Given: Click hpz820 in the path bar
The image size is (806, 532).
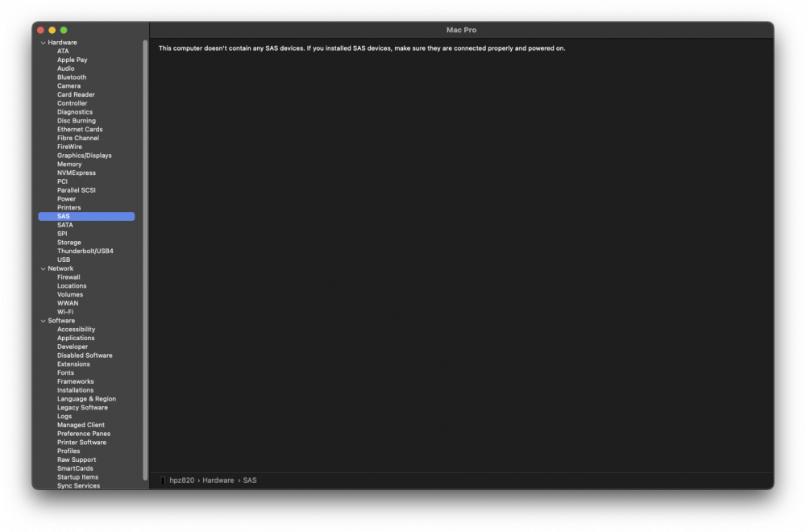Looking at the screenshot, I should coord(182,480).
